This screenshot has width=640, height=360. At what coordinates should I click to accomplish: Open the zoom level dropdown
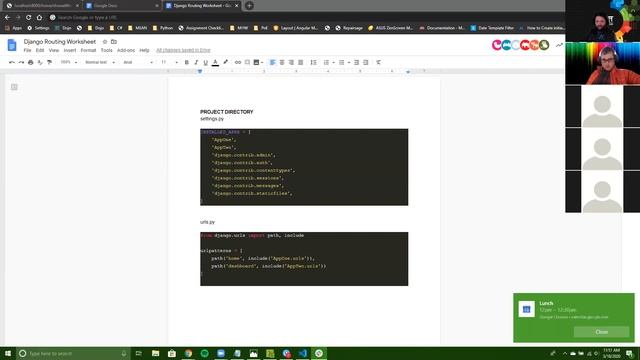coord(69,62)
